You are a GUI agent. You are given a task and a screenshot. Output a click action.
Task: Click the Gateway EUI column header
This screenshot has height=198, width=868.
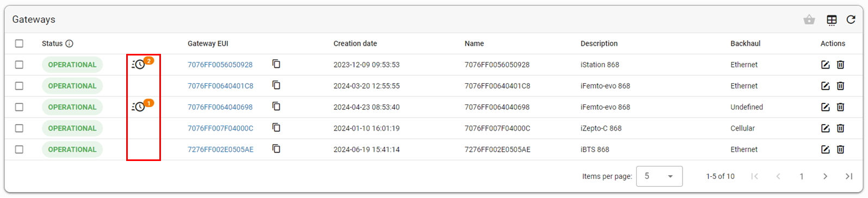[208, 44]
